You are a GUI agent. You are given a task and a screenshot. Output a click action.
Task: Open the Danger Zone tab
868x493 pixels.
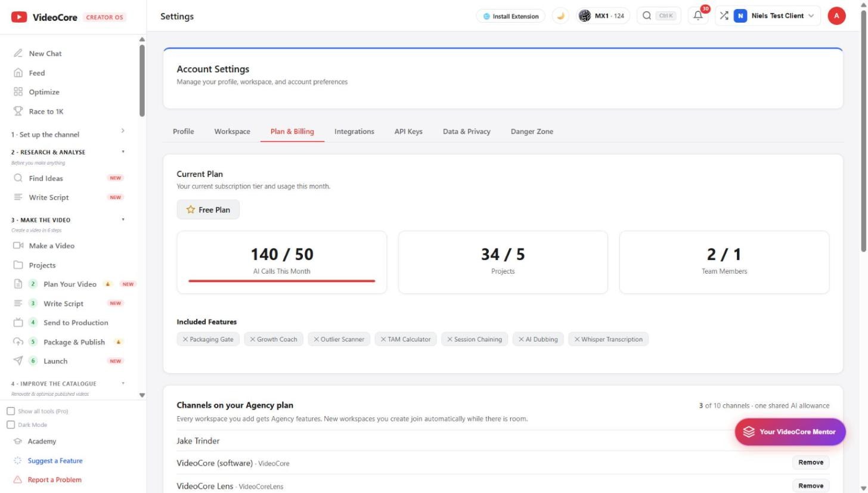(x=532, y=131)
